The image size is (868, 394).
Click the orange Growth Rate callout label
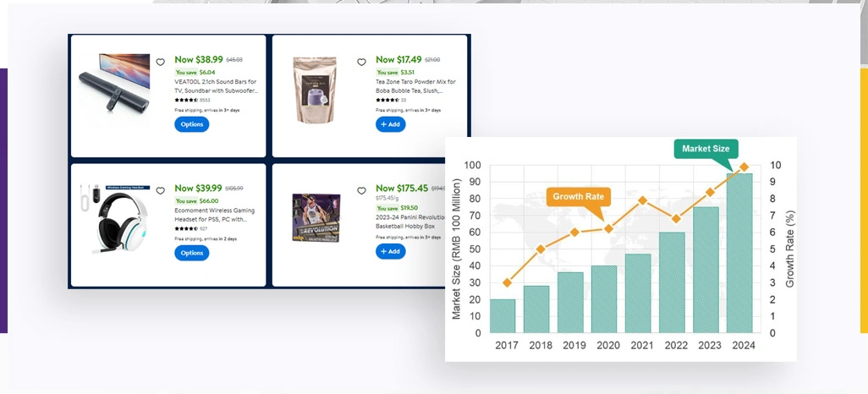pyautogui.click(x=578, y=197)
